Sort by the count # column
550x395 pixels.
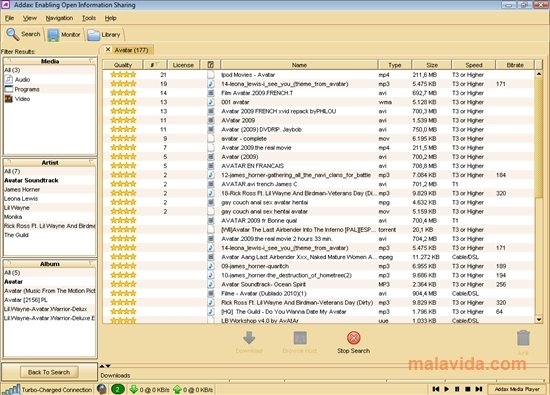[x=155, y=65]
